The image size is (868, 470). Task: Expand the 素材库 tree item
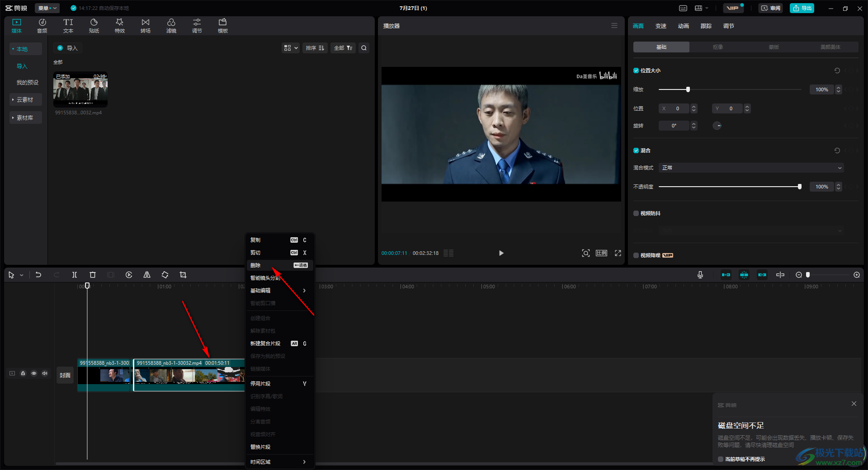[25, 117]
